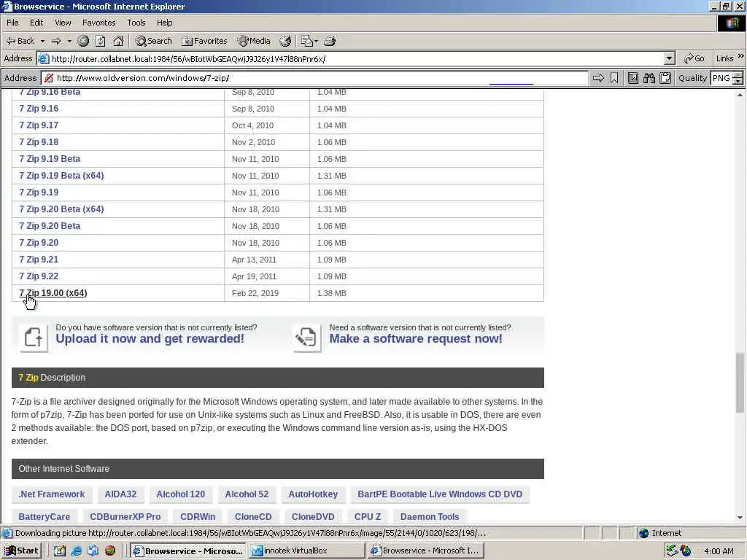Switch to the second Browservice taskbar window
Image resolution: width=747 pixels, height=560 pixels.
tap(425, 551)
